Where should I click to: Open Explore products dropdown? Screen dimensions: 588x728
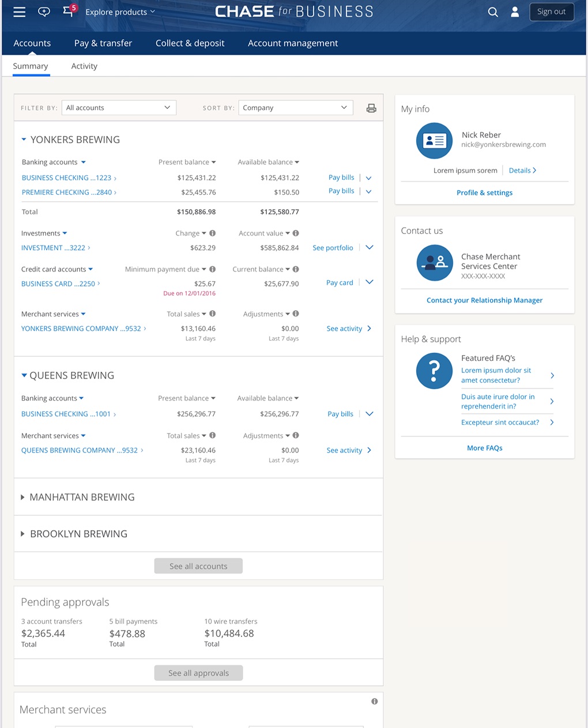(120, 12)
